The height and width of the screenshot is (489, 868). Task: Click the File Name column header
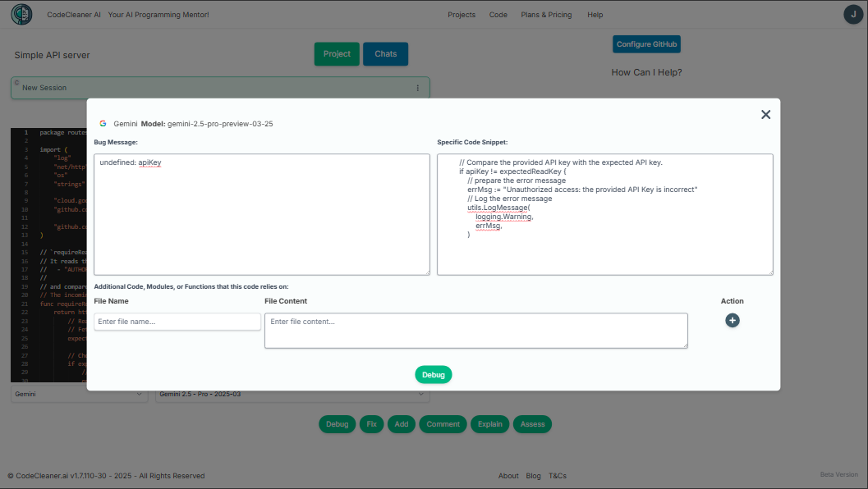[111, 301]
